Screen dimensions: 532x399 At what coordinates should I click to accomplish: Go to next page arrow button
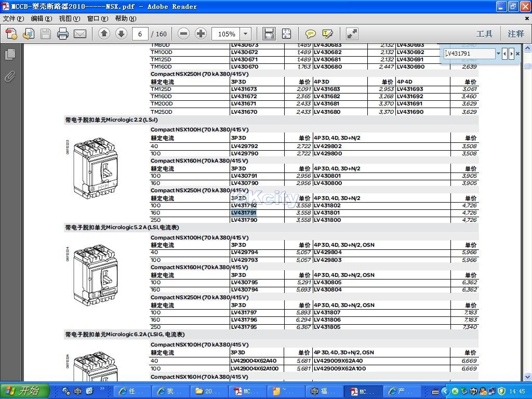tap(121, 34)
